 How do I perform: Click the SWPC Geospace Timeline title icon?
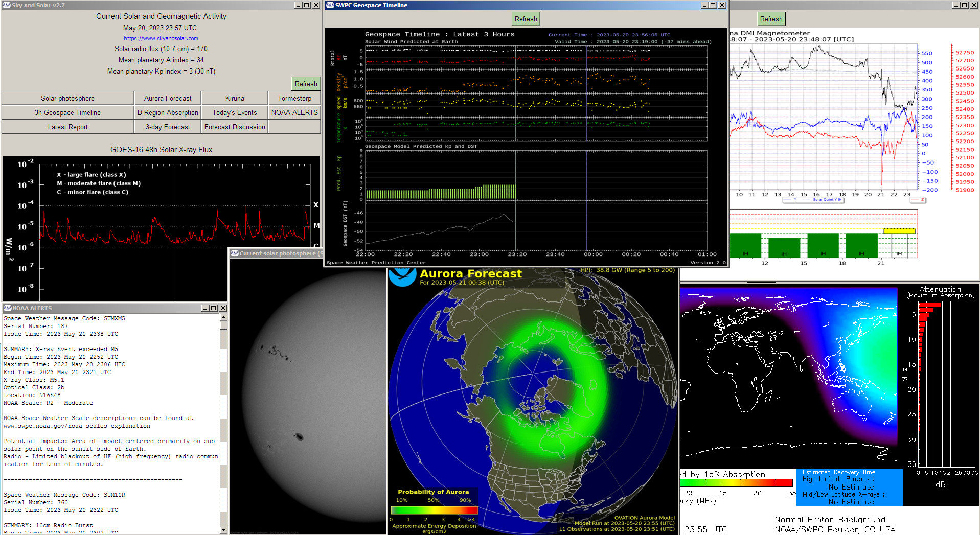330,5
